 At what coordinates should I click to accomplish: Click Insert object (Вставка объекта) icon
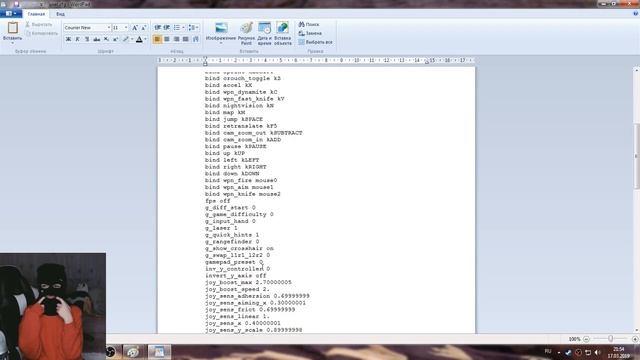(x=282, y=28)
